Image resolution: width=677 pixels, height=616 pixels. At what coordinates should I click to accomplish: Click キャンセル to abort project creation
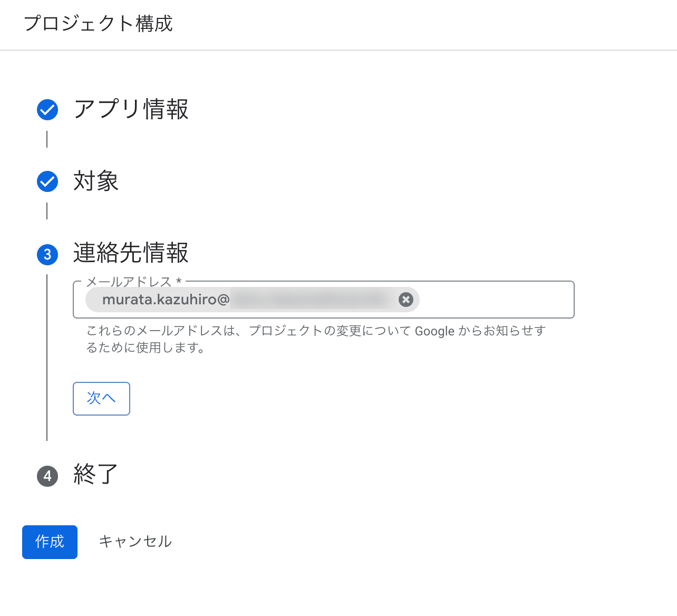[136, 541]
